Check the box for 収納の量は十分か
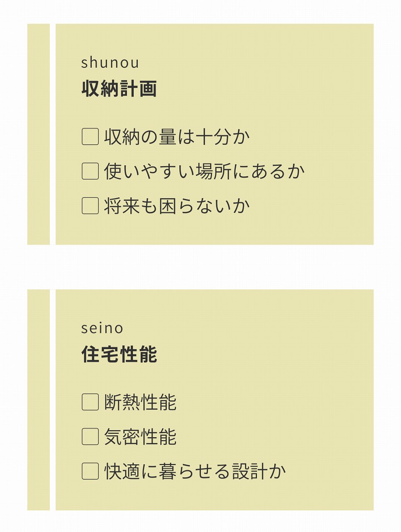The height and width of the screenshot is (532, 401). click(x=90, y=137)
